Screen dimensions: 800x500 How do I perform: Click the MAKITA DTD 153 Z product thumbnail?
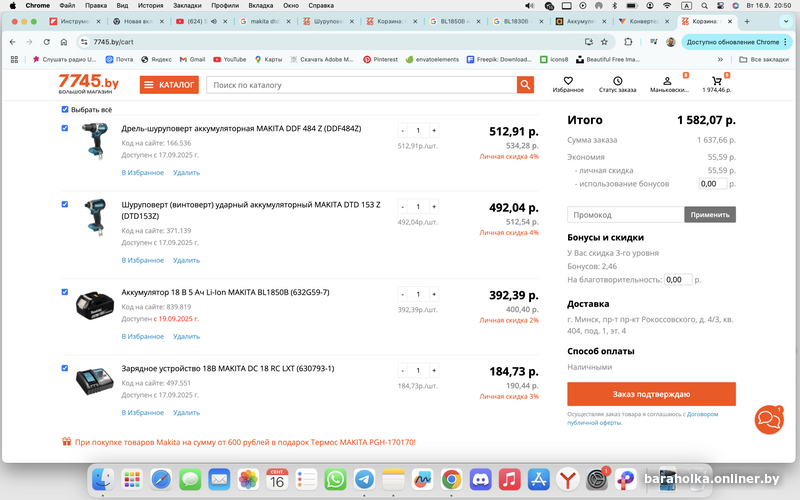pyautogui.click(x=95, y=217)
